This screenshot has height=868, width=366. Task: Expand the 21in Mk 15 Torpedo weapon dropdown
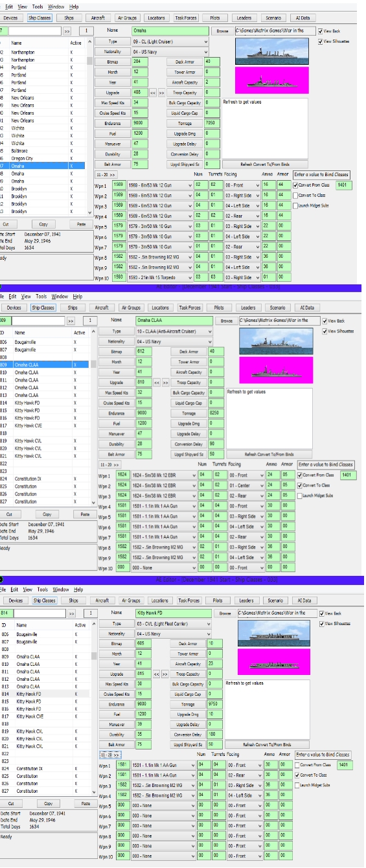[161, 277]
